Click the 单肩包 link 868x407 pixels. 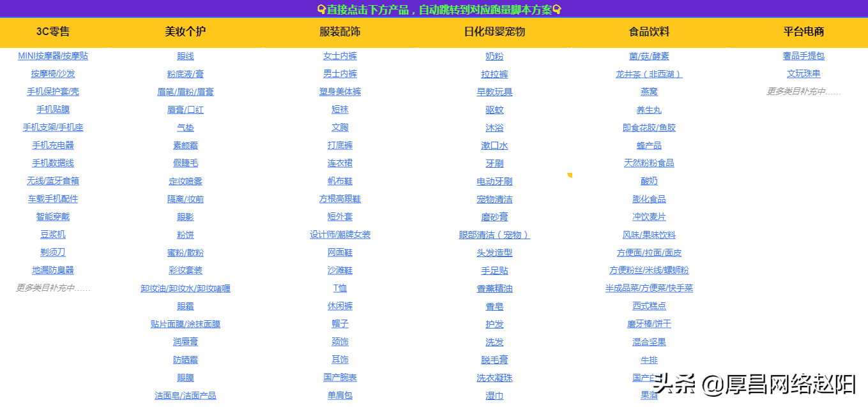click(340, 396)
